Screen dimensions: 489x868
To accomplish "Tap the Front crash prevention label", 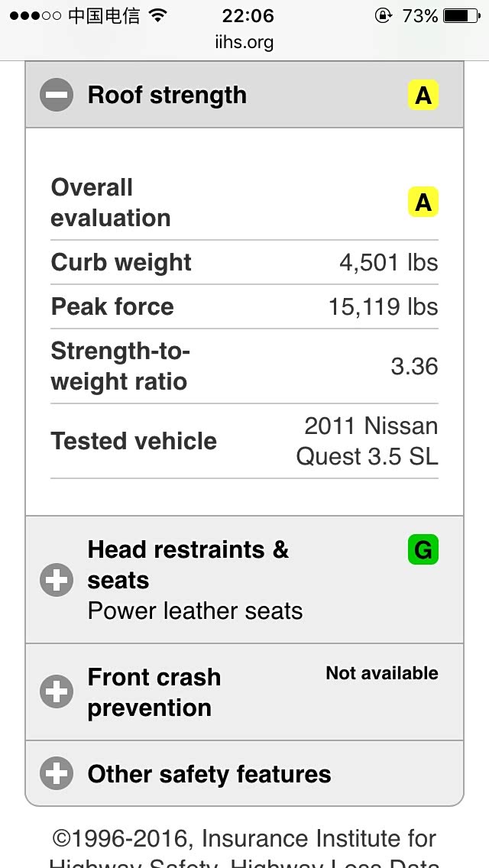I will point(154,692).
